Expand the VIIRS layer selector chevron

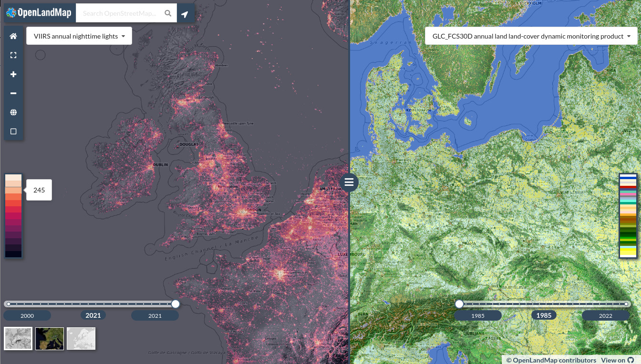(x=123, y=36)
